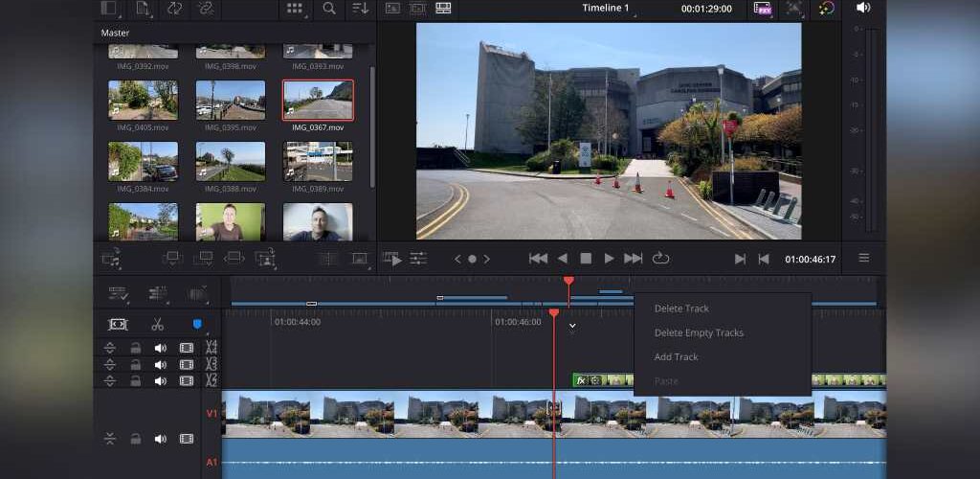Open the viewer tools sliders icon

click(x=418, y=259)
